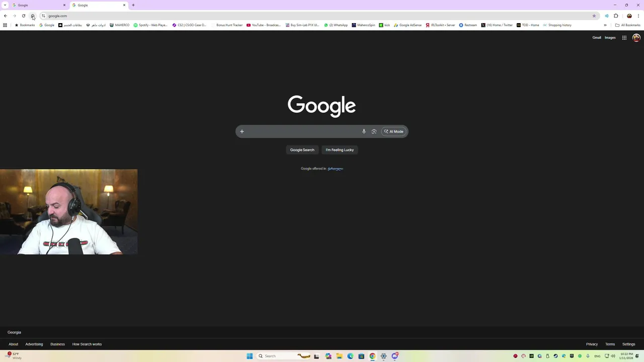Open the All Bookmarks folder
The height and width of the screenshot is (362, 644).
(627, 25)
